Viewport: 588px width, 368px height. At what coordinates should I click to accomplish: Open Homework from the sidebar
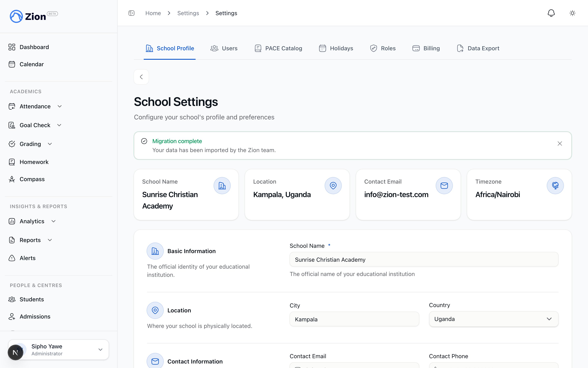28,162
